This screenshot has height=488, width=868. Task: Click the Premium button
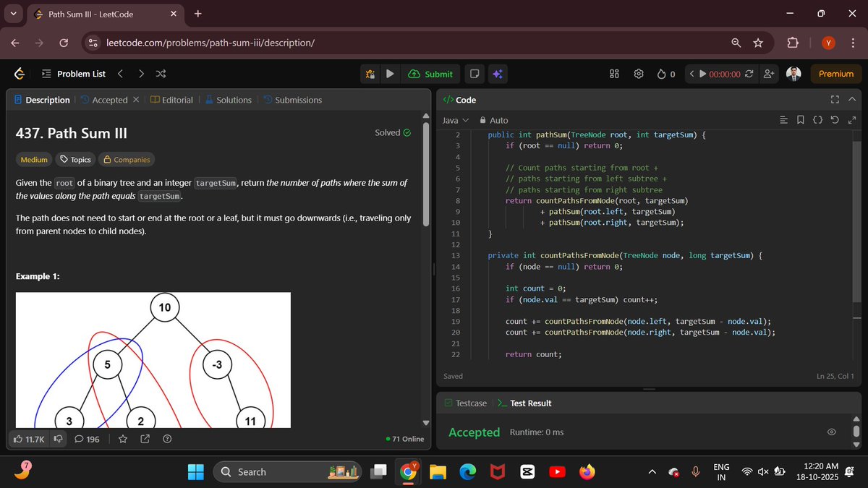(x=836, y=74)
